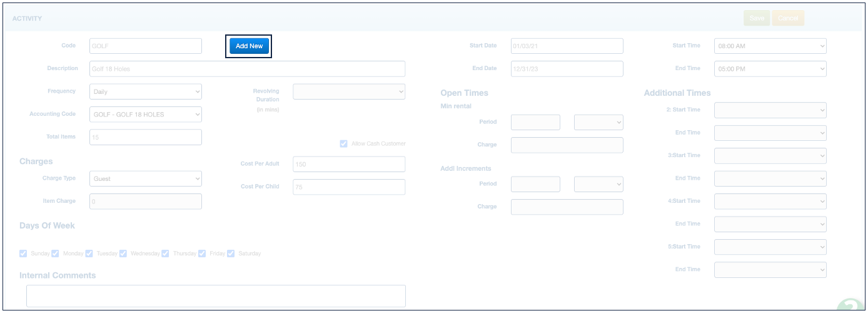Screen dimensions: 868x313
Task: Expand the Revolving Duration dropdown
Action: 348,91
